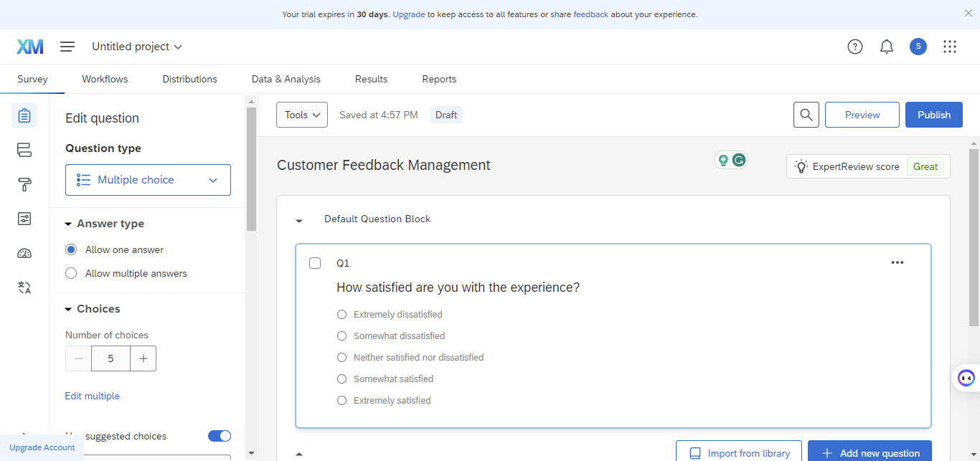The image size is (980, 461).
Task: Enable Allow multiple answers
Action: [x=70, y=273]
